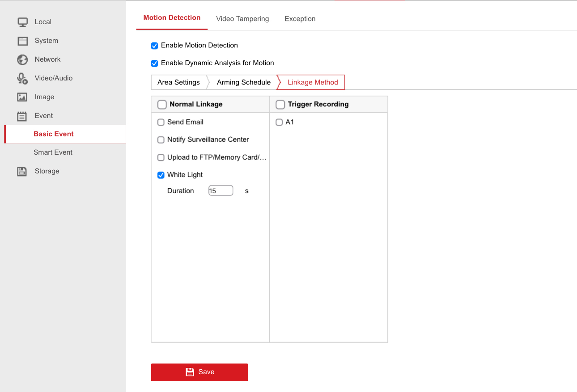Enable A1 channel for trigger recording
This screenshot has width=577, height=392.
coord(279,122)
